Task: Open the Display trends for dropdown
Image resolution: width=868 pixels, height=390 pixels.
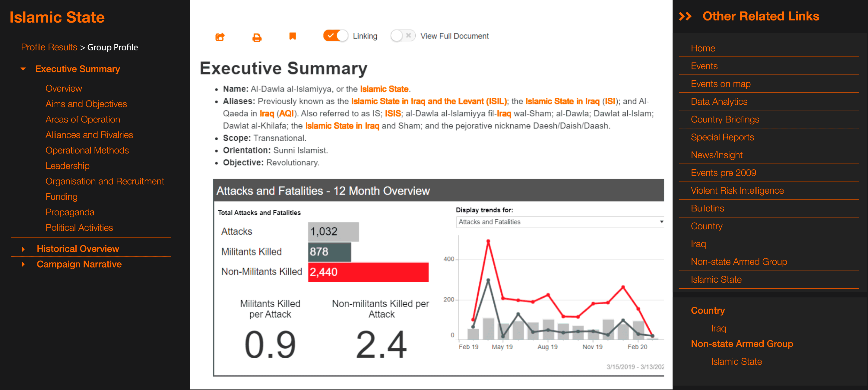Action: coord(560,222)
